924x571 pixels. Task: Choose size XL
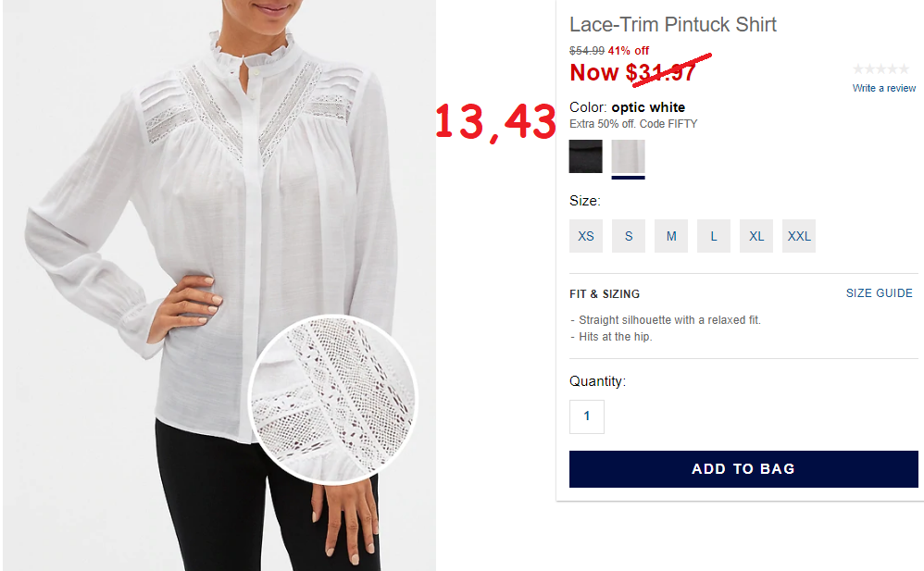click(756, 236)
